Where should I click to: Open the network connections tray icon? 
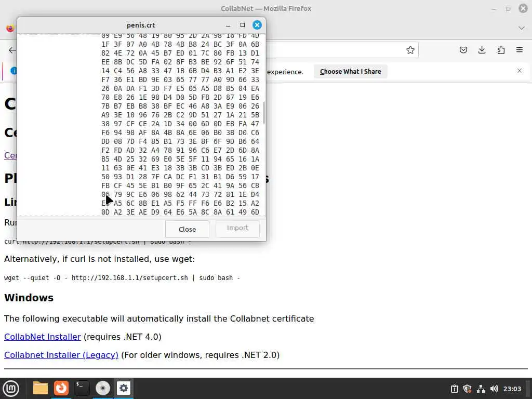[x=481, y=389]
